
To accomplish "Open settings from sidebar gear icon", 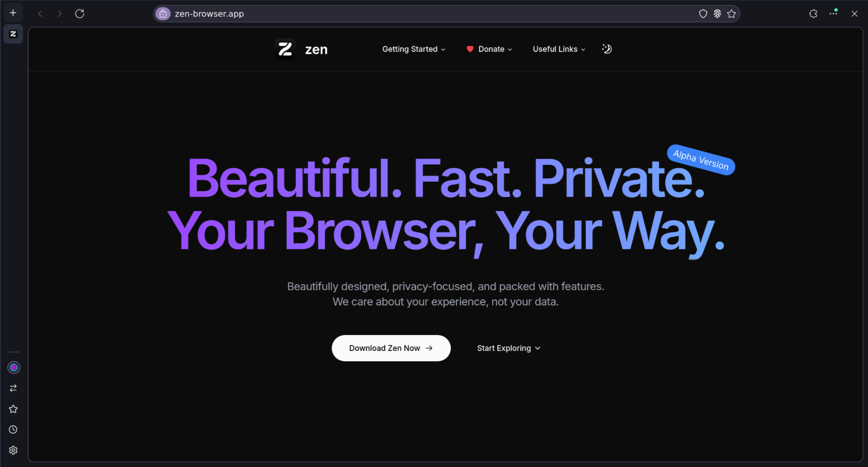I will coord(13,450).
